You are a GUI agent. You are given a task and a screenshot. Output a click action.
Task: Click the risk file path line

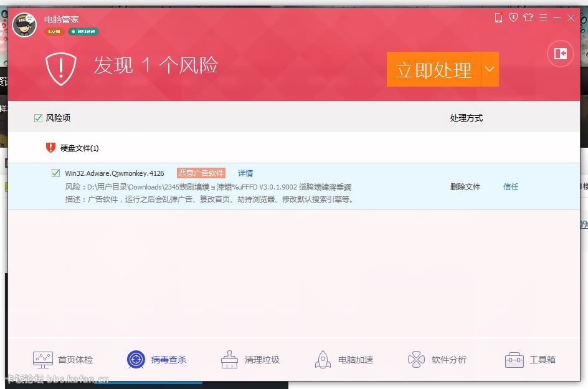[208, 186]
